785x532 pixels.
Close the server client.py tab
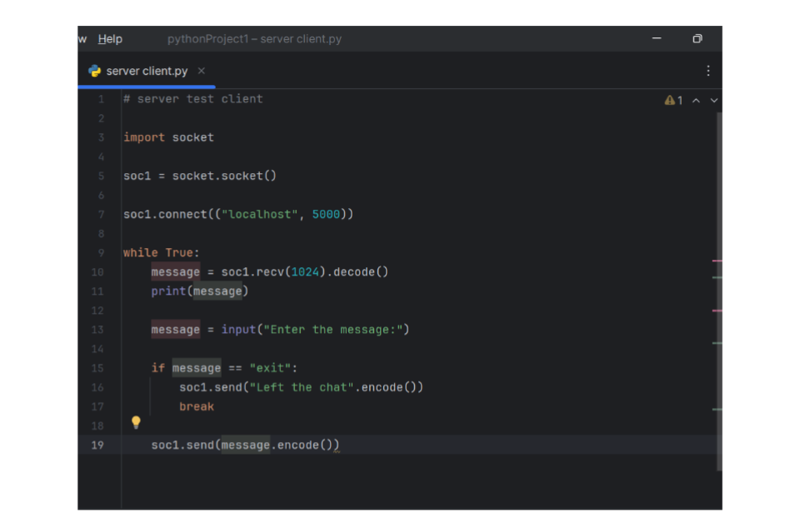(x=202, y=71)
